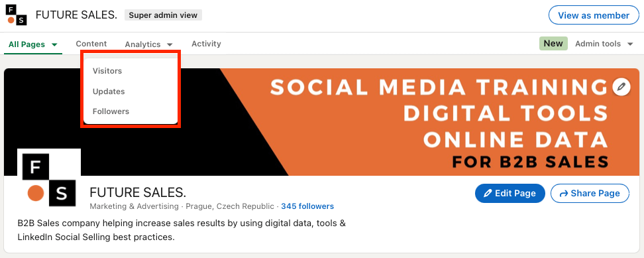Click the Future Sales logo in header
Viewport: 644px width, 258px height.
click(x=16, y=15)
